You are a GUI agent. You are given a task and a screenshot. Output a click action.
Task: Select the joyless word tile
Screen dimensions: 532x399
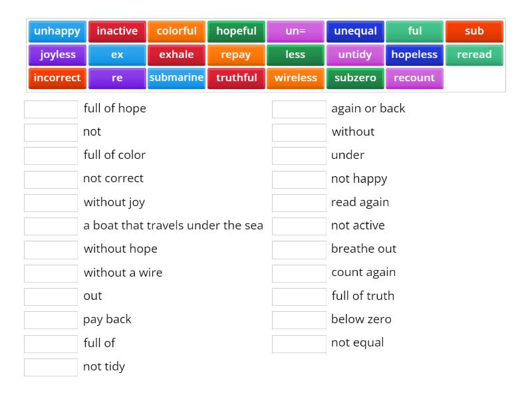[57, 55]
